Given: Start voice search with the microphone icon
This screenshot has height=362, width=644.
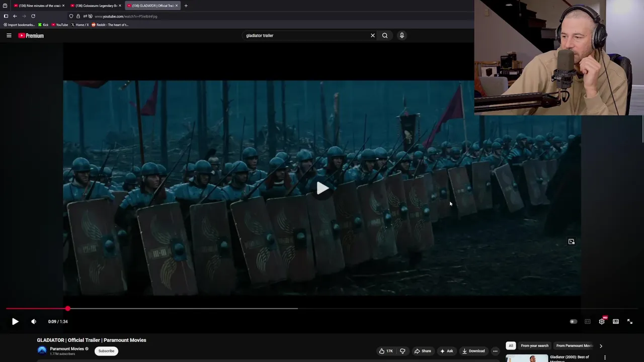Looking at the screenshot, I should [401, 36].
